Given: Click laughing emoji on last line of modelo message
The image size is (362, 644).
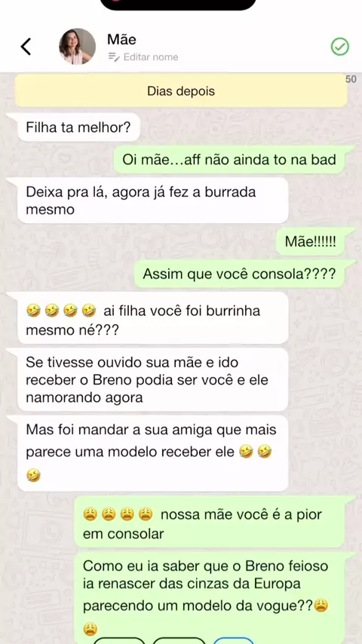Looking at the screenshot, I should point(33,476).
